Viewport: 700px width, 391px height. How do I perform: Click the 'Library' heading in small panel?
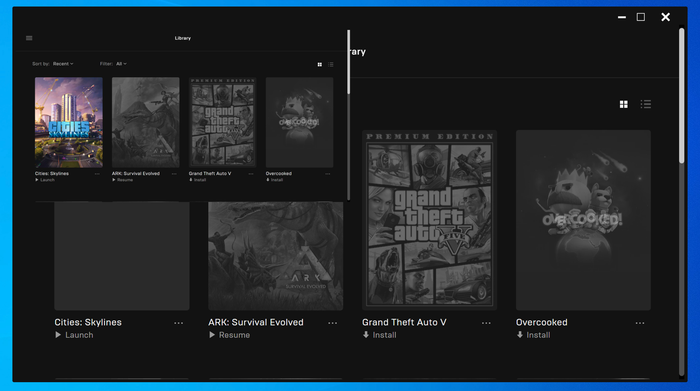(183, 38)
